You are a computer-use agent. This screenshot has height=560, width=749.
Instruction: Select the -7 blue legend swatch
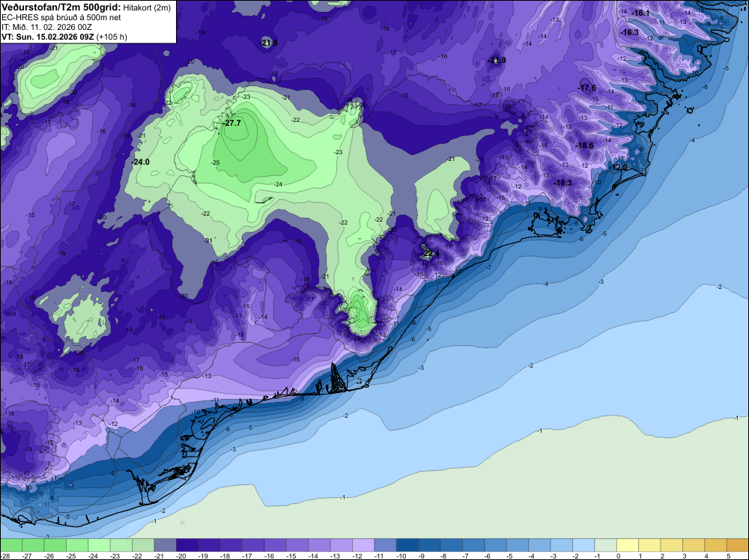(x=473, y=545)
